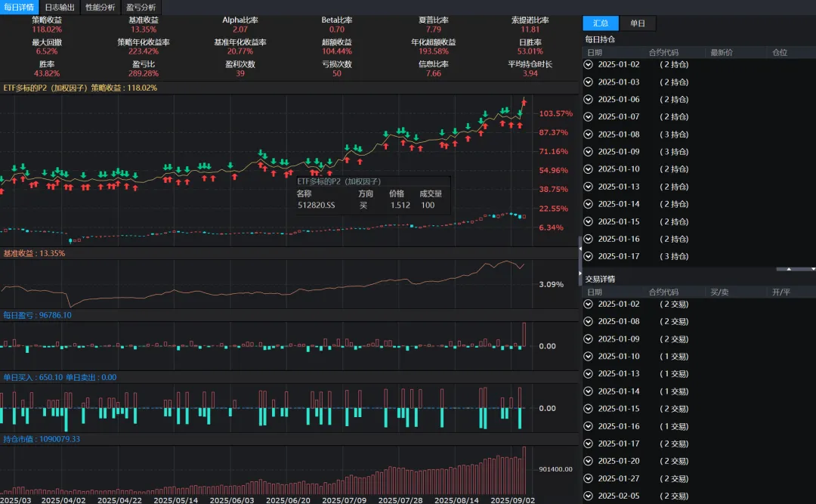816x504 pixels.
Task: Expand 2025-01-17 holdings with 3 持仓
Action: pyautogui.click(x=588, y=256)
